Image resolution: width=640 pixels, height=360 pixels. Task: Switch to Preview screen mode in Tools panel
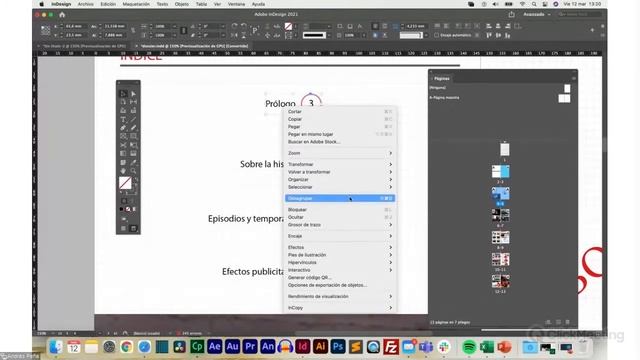tap(133, 228)
